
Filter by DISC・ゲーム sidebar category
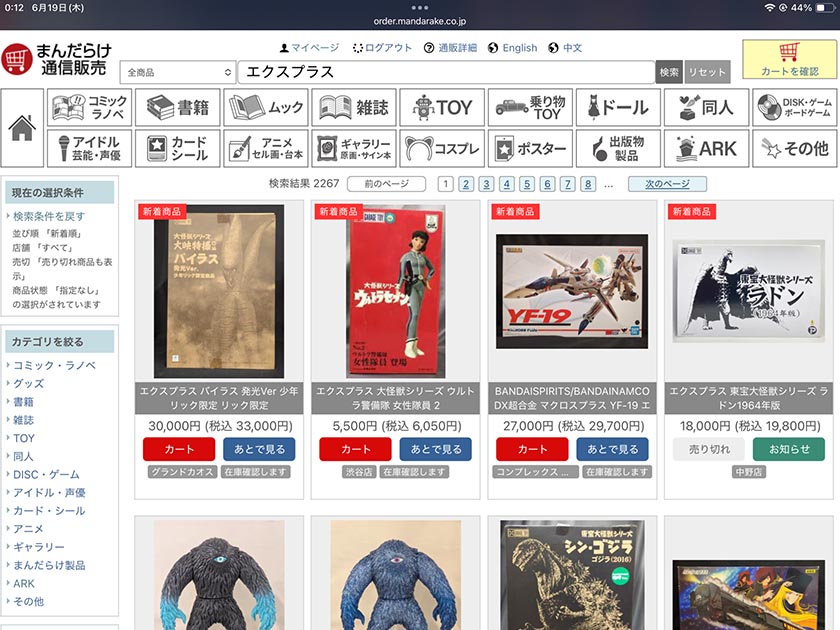point(46,475)
